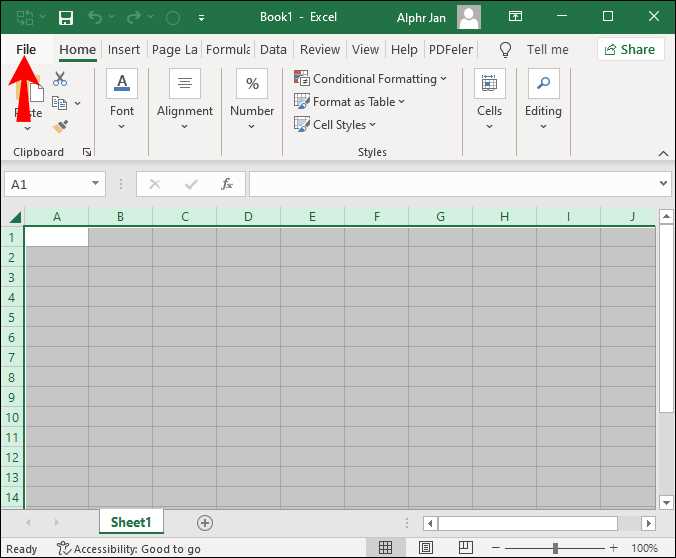Switch to Page Layout view in status bar

[426, 548]
